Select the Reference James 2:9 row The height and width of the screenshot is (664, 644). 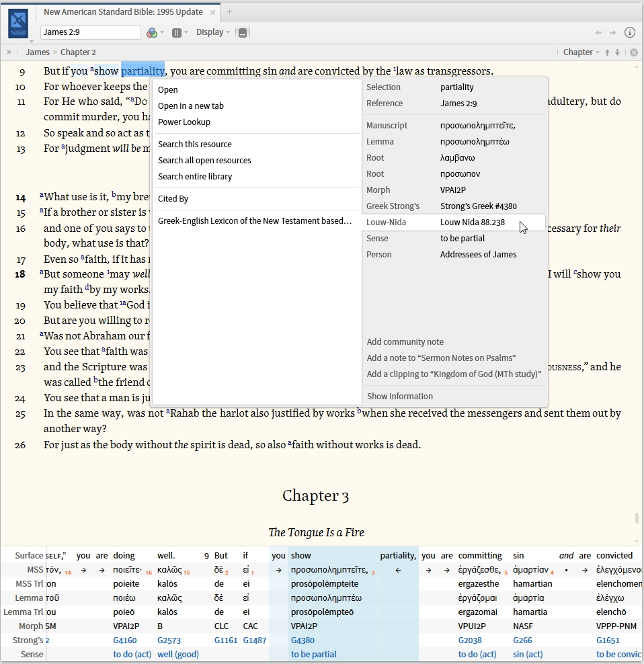coord(454,103)
